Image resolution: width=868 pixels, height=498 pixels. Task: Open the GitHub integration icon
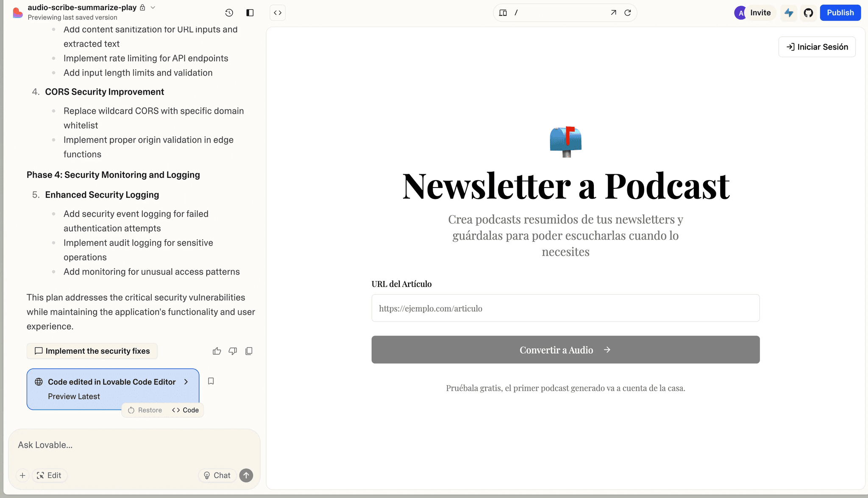(x=808, y=13)
